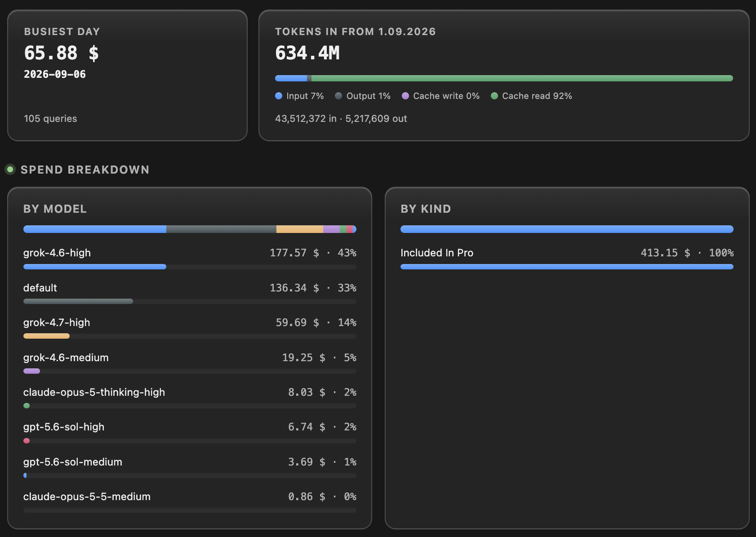
Task: Click the Included In Pro spend bar
Action: click(x=567, y=267)
